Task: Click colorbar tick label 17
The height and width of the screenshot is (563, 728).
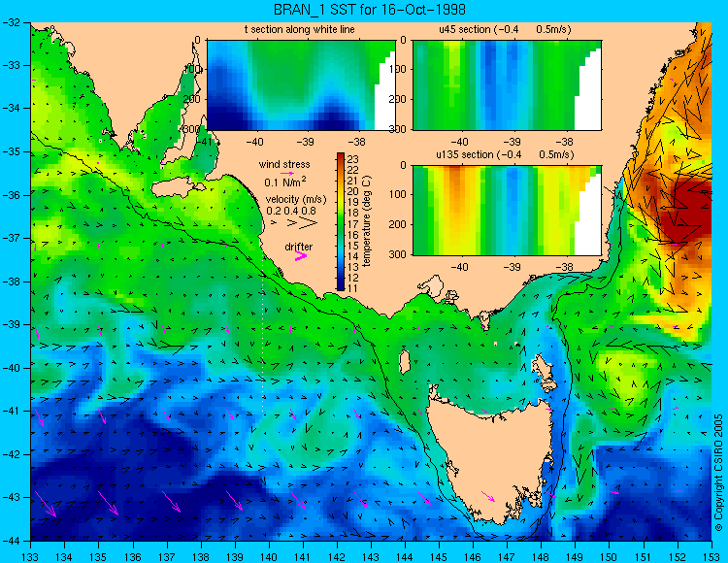Action: coord(353,224)
